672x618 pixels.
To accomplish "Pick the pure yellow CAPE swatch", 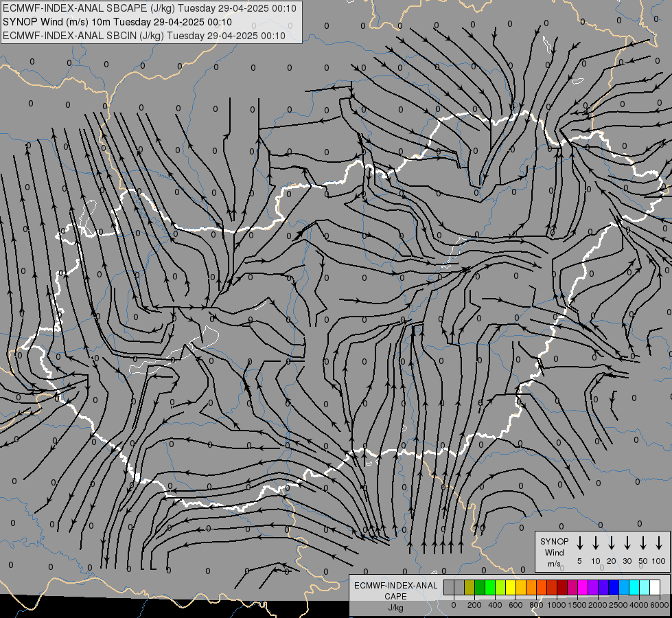I will (x=511, y=587).
